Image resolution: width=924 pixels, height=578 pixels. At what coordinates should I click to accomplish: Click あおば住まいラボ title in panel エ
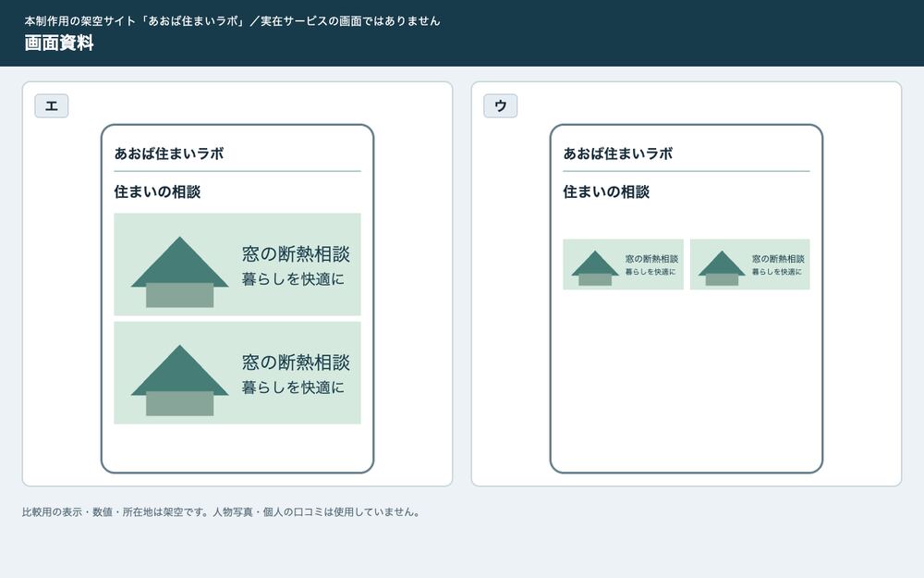pos(169,154)
